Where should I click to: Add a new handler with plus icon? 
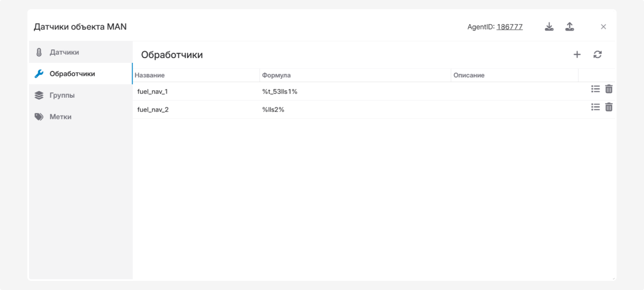pos(577,54)
